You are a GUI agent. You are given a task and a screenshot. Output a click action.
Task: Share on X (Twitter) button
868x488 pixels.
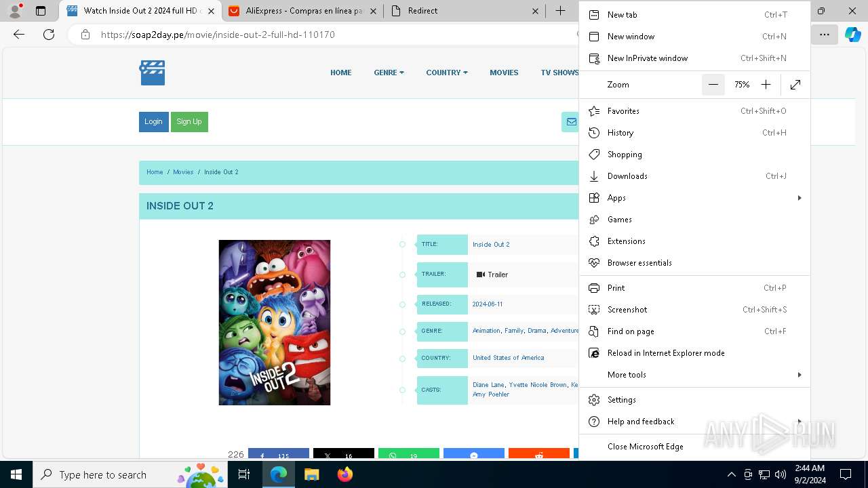click(x=343, y=455)
